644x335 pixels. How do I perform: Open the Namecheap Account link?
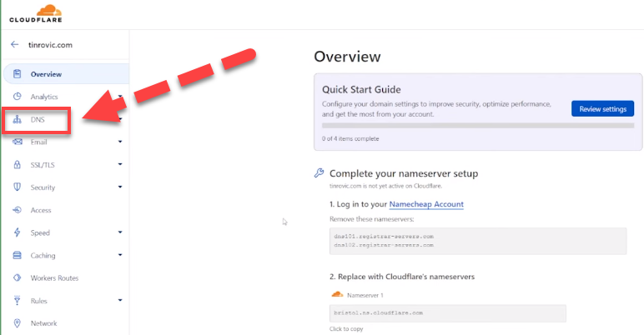[x=426, y=204]
